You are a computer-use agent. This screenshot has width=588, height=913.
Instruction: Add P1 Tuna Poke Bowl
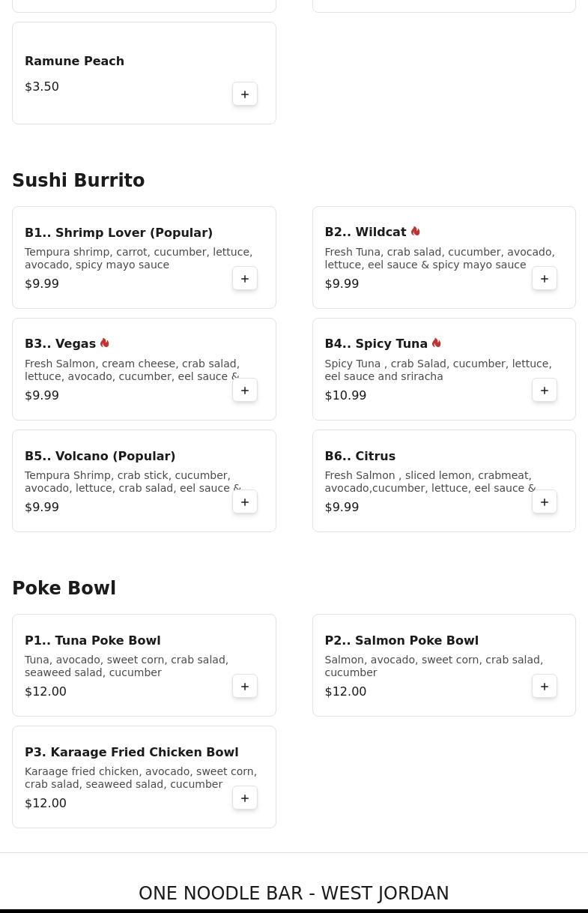click(245, 687)
